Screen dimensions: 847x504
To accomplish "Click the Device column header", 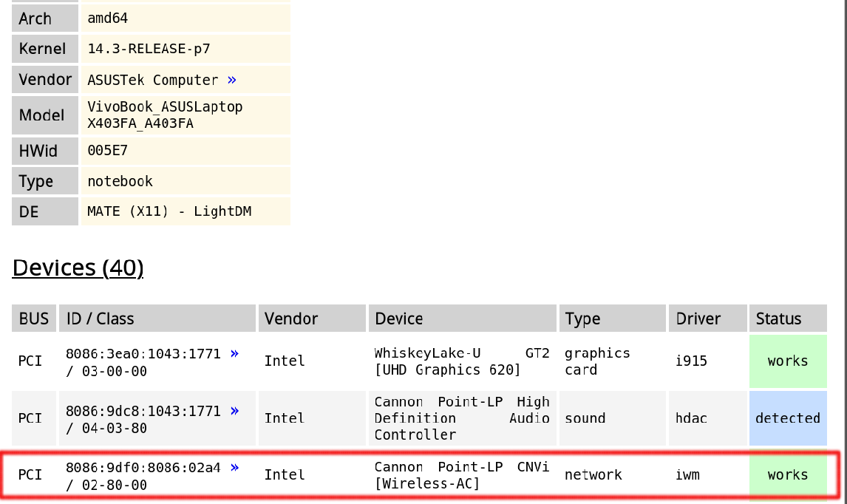I will [399, 319].
